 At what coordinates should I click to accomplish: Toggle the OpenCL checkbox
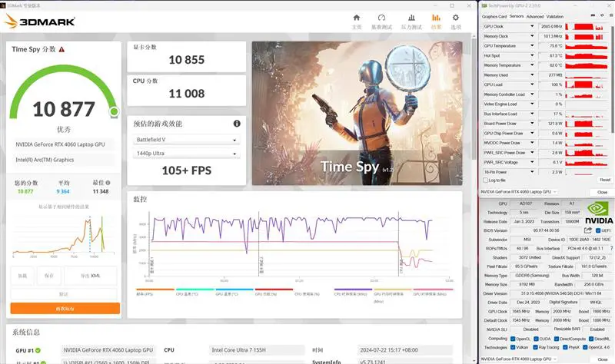(513, 339)
